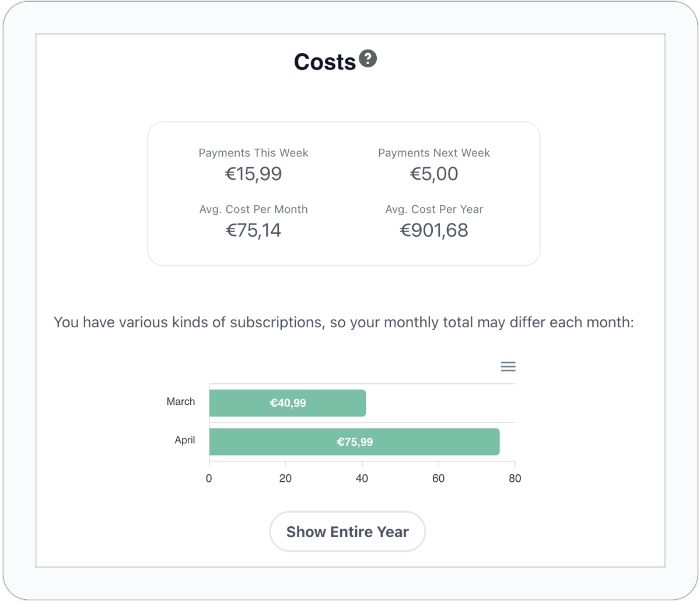700x602 pixels.
Task: Click the Avg. Cost Per Year value €901,68
Action: 434,230
